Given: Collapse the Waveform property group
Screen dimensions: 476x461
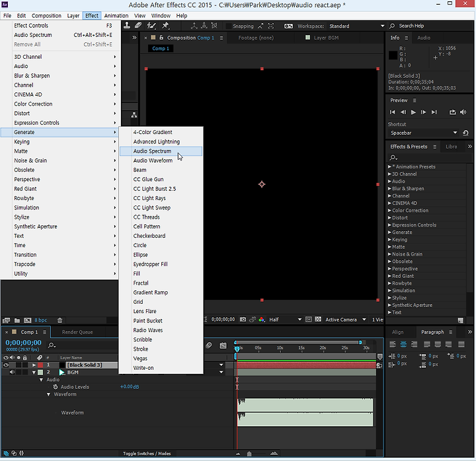Looking at the screenshot, I should (x=48, y=394).
